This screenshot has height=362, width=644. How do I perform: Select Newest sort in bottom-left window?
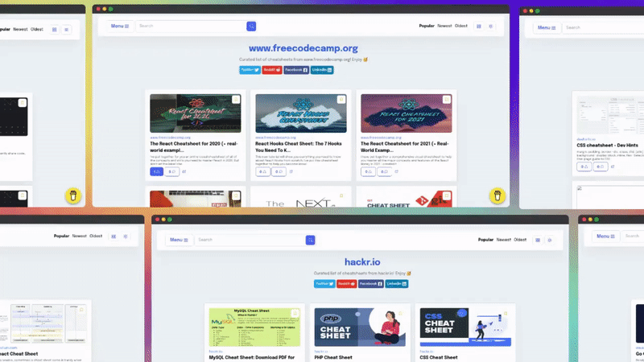pyautogui.click(x=79, y=236)
